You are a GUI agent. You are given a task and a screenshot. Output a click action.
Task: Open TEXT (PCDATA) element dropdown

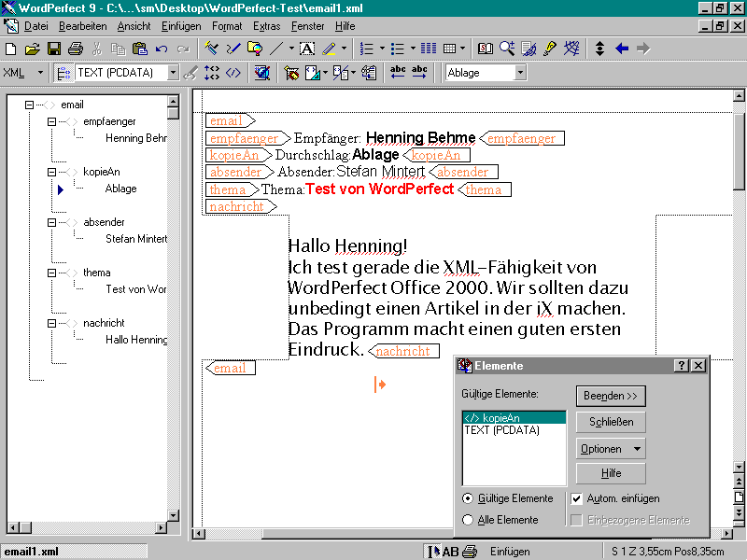tap(173, 73)
